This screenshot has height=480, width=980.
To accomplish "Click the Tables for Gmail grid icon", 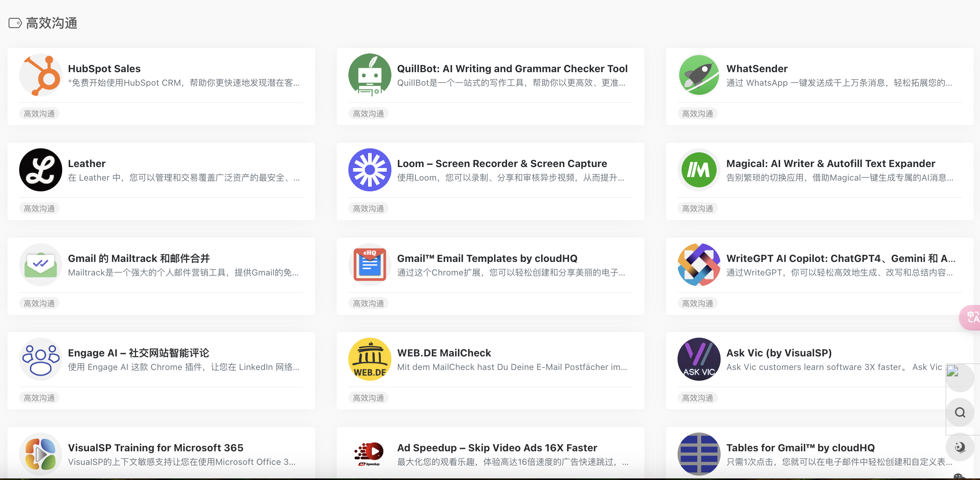I will (x=699, y=454).
